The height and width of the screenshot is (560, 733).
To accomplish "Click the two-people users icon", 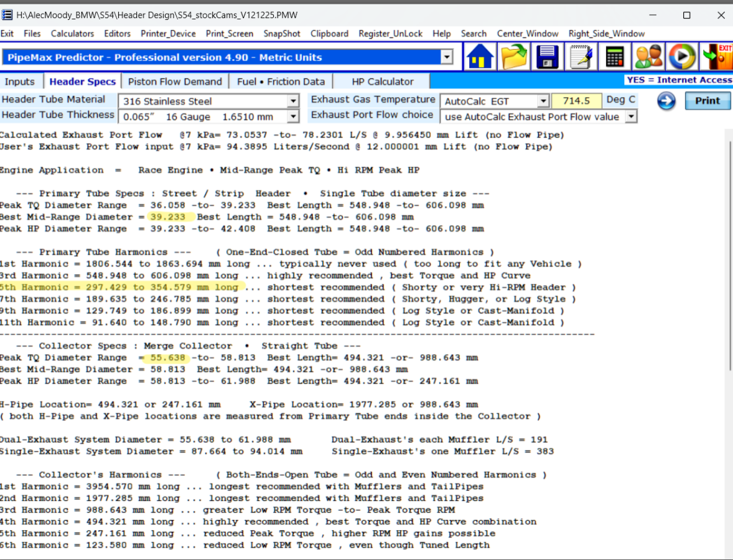I will tap(648, 57).
